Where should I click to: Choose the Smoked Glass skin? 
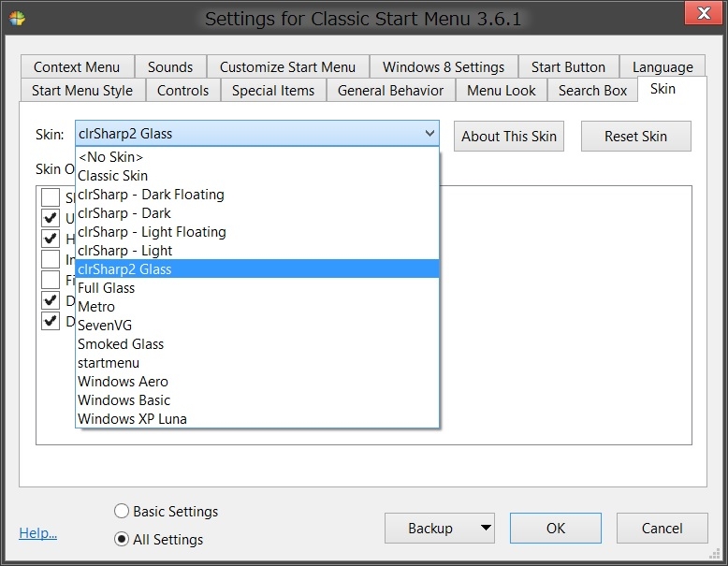coord(257,344)
